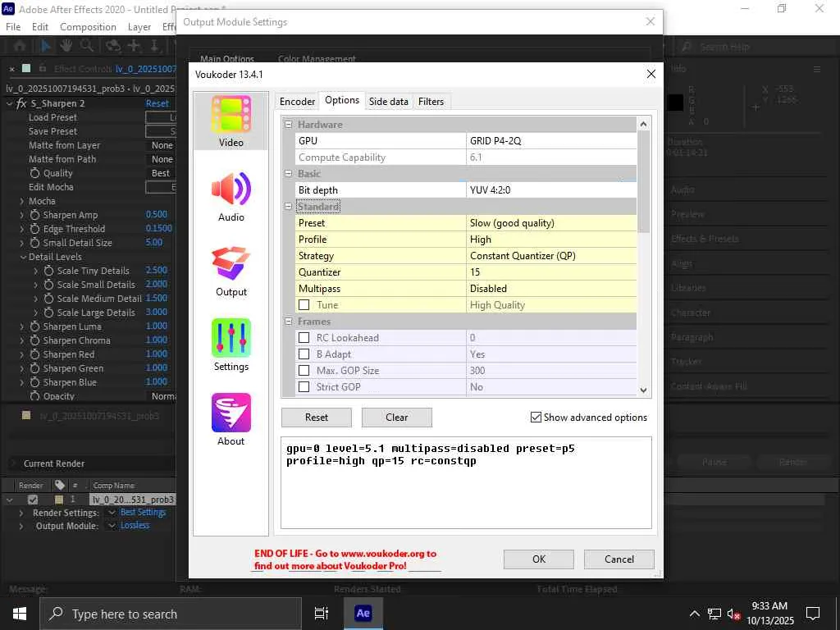This screenshot has width=840, height=630.
Task: Collapse the Detail Levels group
Action: 23,257
